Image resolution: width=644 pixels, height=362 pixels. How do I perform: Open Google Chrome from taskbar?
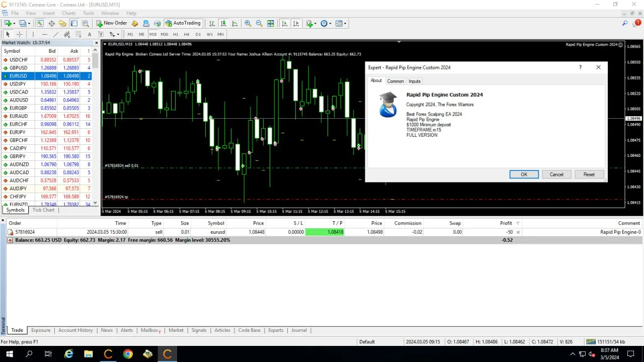[x=128, y=354]
